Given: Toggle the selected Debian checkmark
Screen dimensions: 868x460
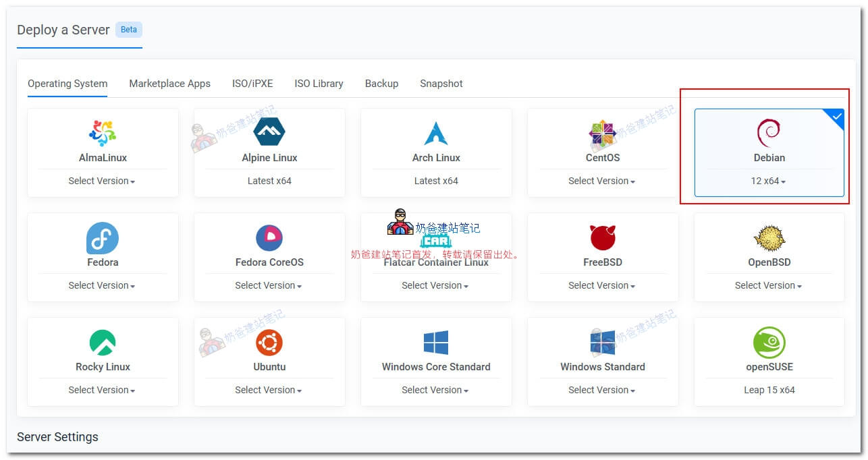Looking at the screenshot, I should (x=837, y=117).
